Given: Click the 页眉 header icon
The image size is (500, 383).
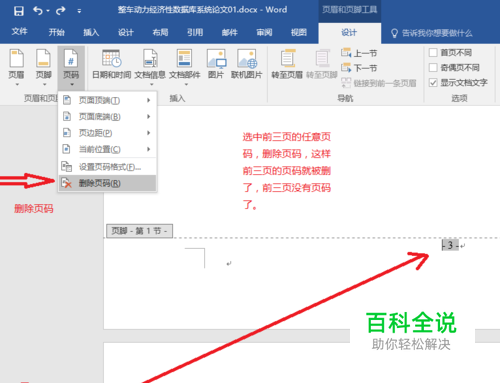Looking at the screenshot, I should click(x=16, y=58).
